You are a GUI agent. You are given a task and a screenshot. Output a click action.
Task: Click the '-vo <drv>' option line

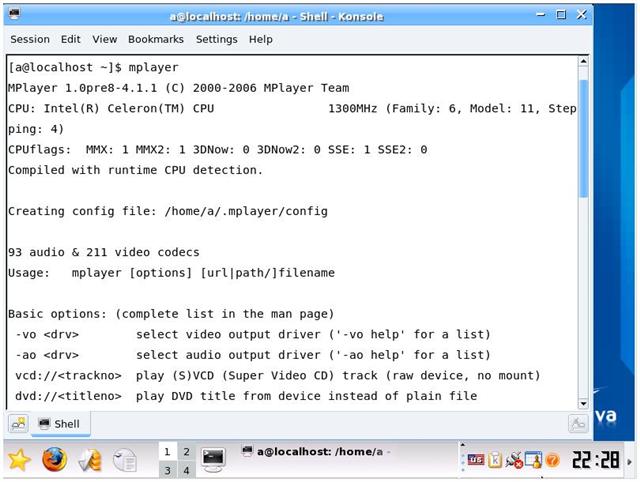pos(253,335)
